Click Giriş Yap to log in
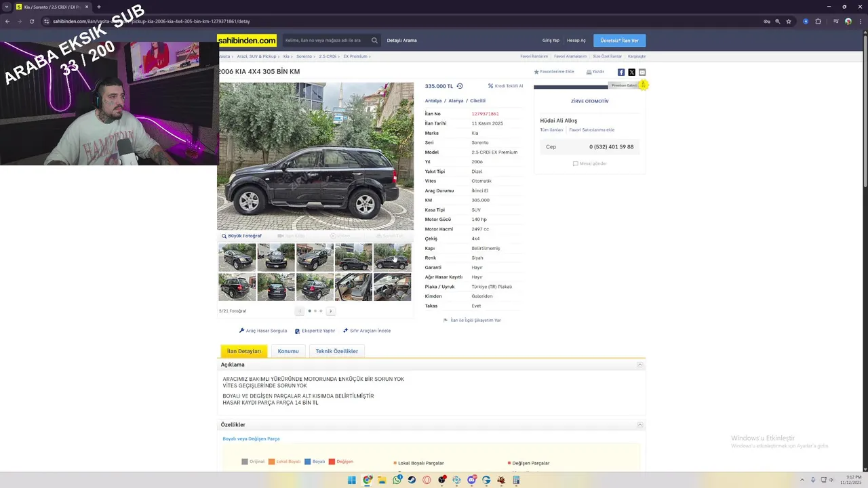Screen dimensions: 868x488 pos(551,41)
